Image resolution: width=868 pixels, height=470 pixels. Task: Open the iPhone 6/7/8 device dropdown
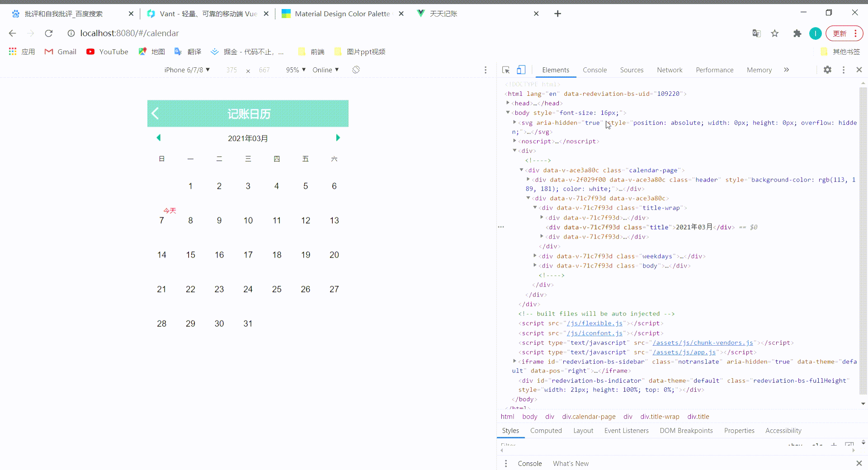(187, 70)
